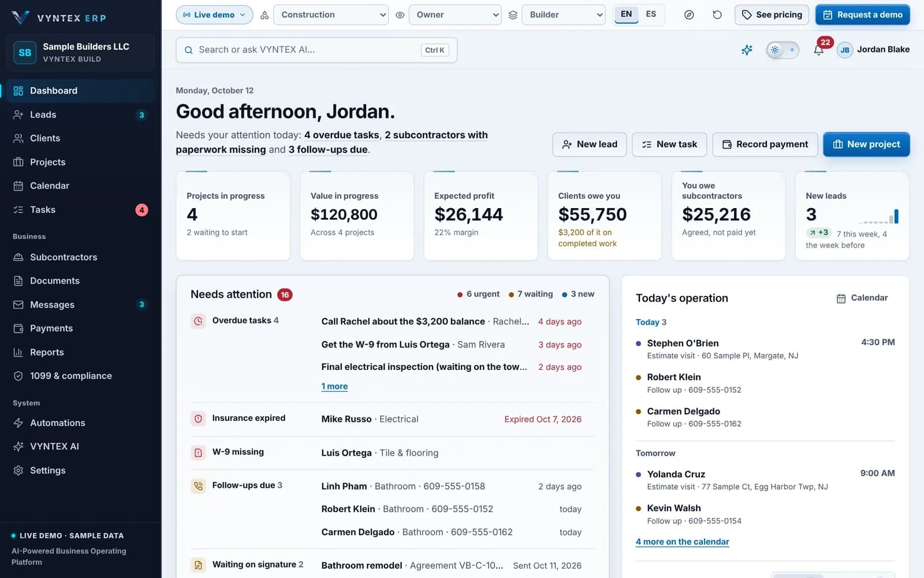The height and width of the screenshot is (578, 924).
Task: Open Subcontractors in the sidebar
Action: (x=80, y=257)
